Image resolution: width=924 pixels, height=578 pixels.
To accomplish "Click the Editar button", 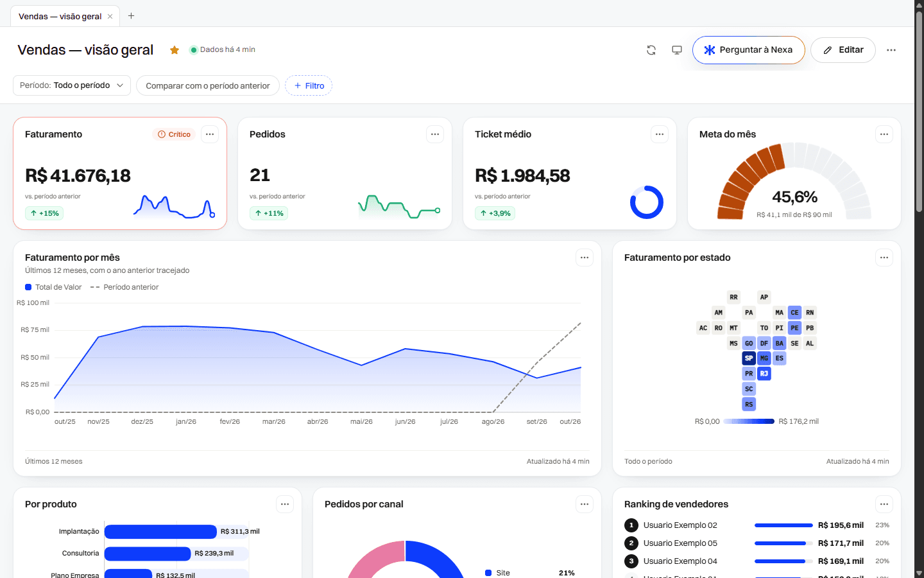I will click(843, 50).
